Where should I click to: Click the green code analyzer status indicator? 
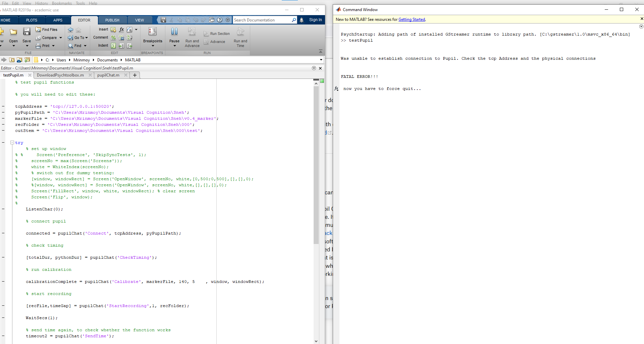(x=322, y=81)
